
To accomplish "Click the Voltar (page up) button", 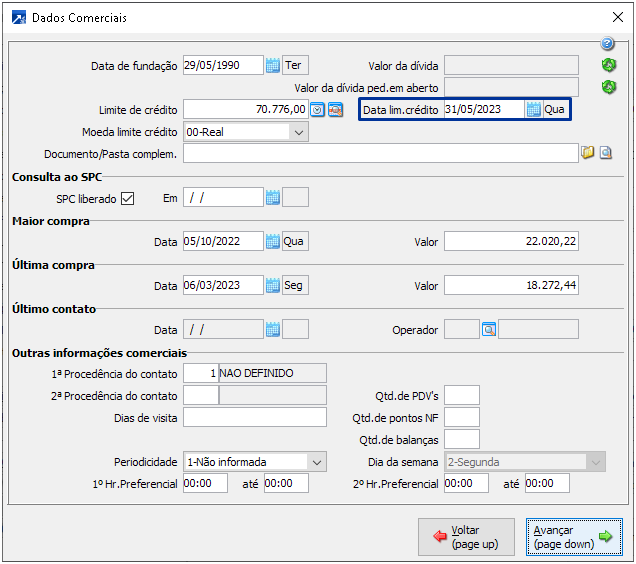I will pos(468,537).
